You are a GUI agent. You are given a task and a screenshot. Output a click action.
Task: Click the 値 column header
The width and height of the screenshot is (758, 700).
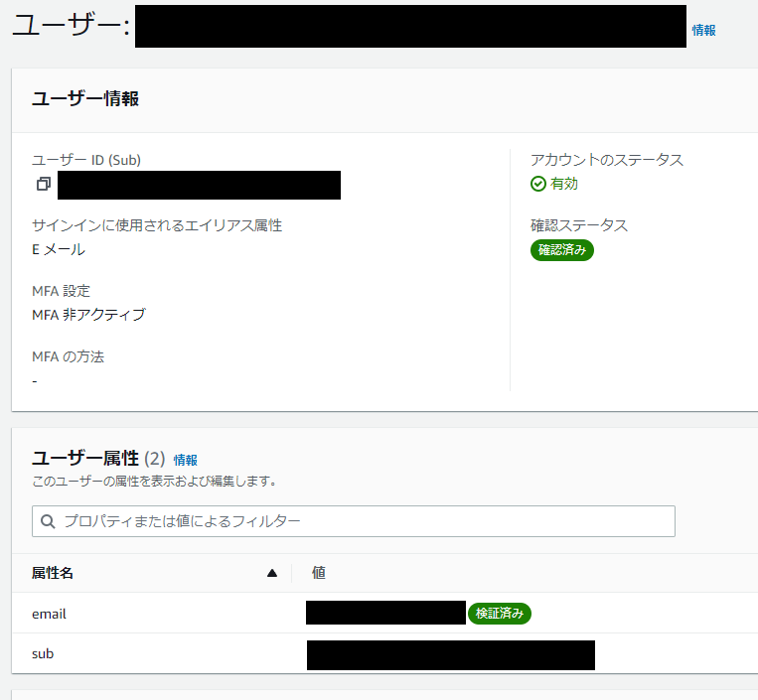tap(318, 573)
